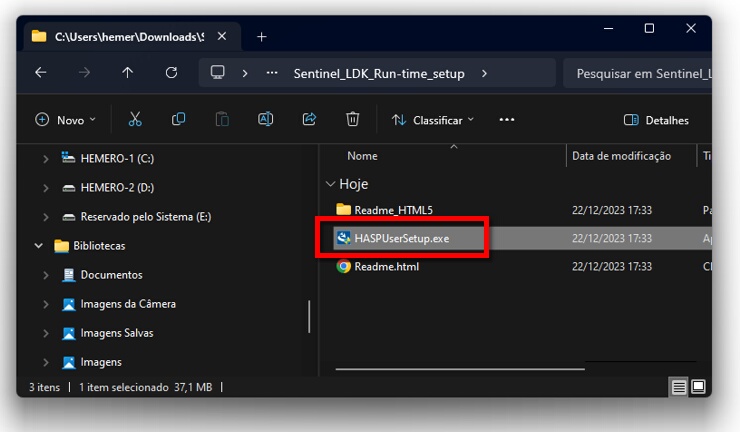Click the Share icon
The image size is (740, 432).
pos(309,119)
